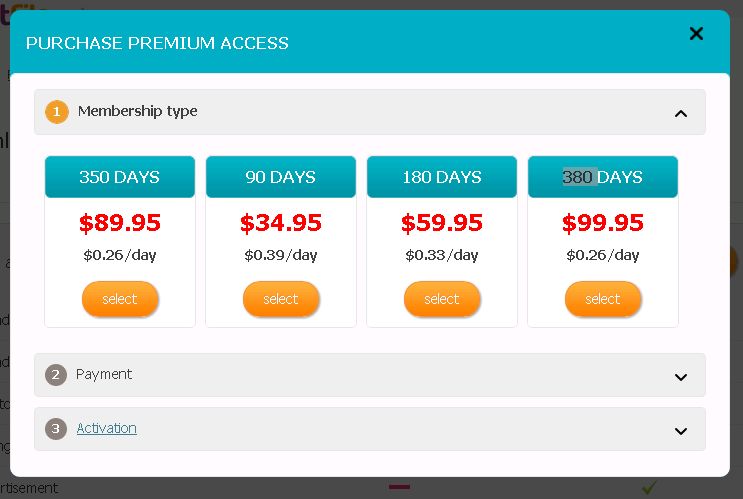
Task: Select the 90 days plan
Action: 281,299
